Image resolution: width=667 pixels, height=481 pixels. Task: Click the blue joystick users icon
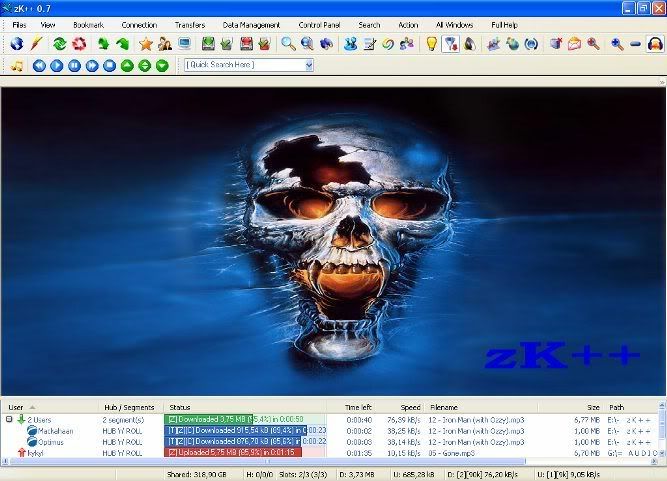(x=351, y=44)
